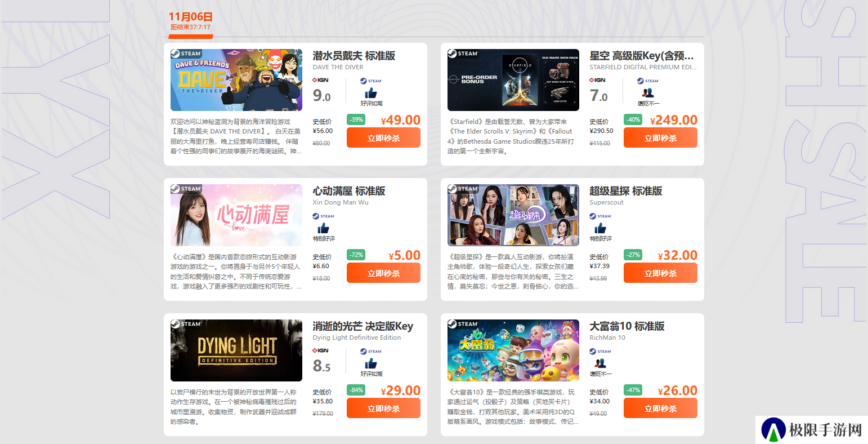Click the -27% discount tag
The width and height of the screenshot is (868, 444).
633,255
